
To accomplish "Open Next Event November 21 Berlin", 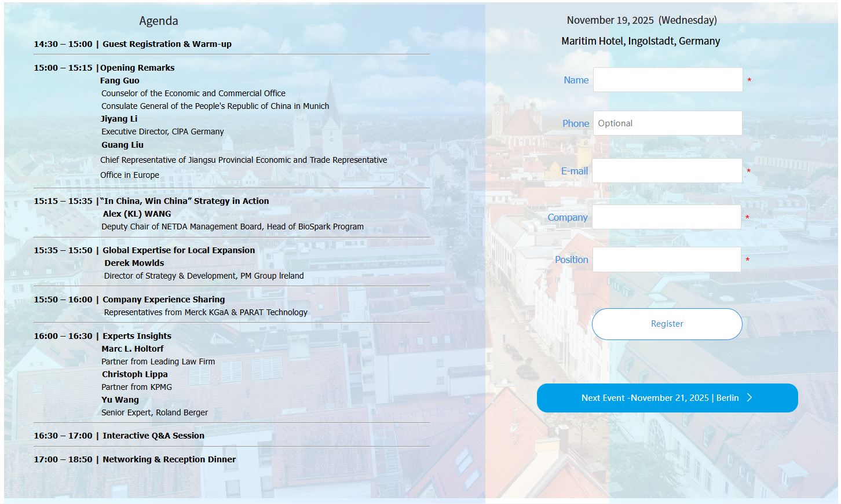I will pyautogui.click(x=667, y=398).
